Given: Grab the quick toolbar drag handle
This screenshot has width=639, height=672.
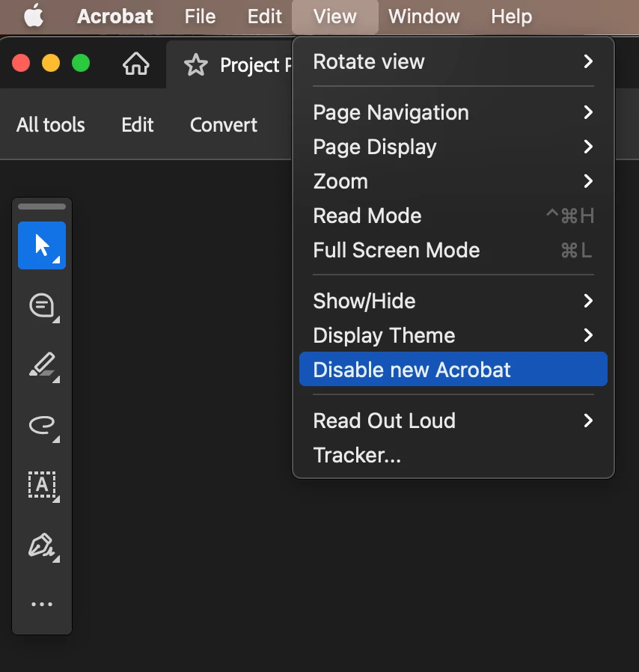Looking at the screenshot, I should click(x=42, y=207).
